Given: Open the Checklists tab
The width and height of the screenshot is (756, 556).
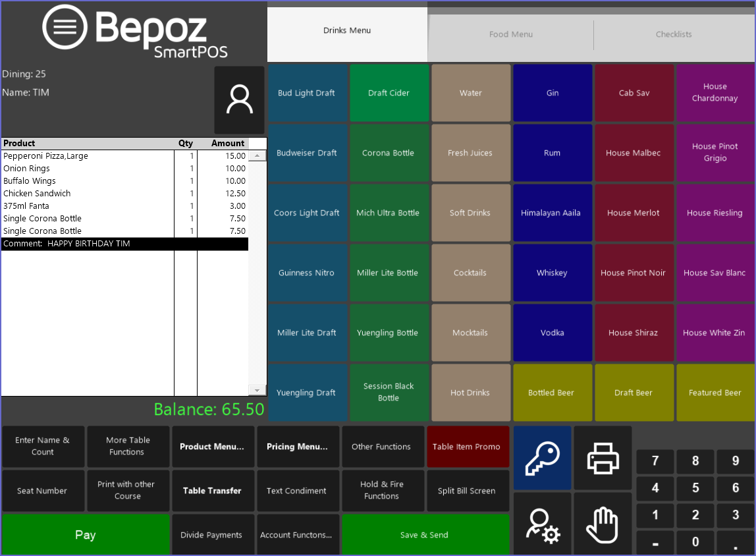Looking at the screenshot, I should [674, 35].
